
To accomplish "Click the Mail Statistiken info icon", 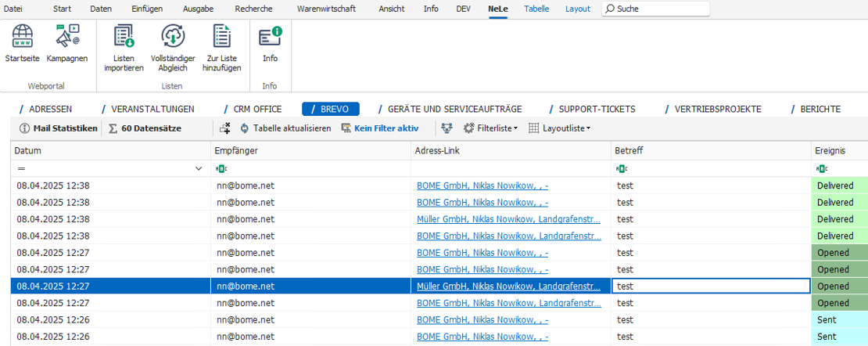I will 24,128.
